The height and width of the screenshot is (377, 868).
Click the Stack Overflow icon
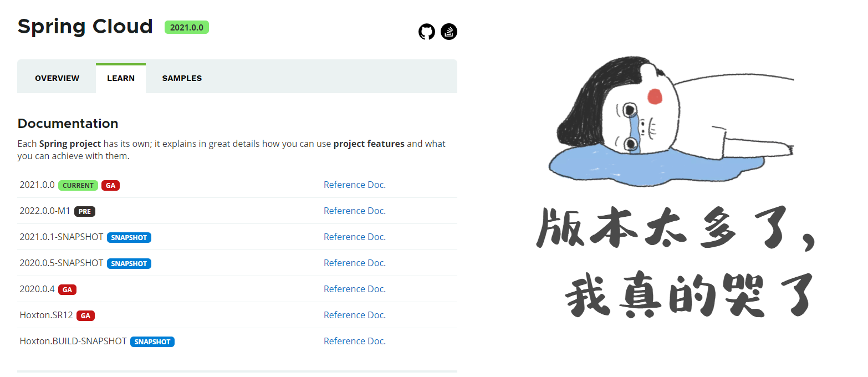(449, 32)
